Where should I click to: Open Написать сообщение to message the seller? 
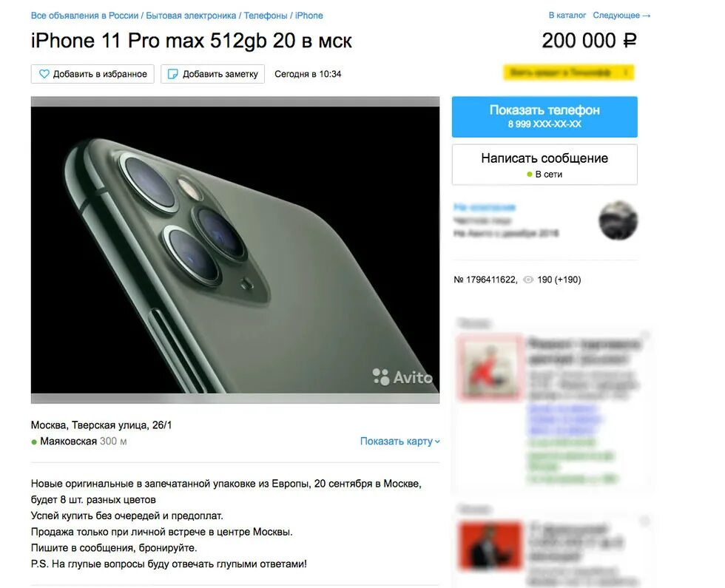(544, 164)
